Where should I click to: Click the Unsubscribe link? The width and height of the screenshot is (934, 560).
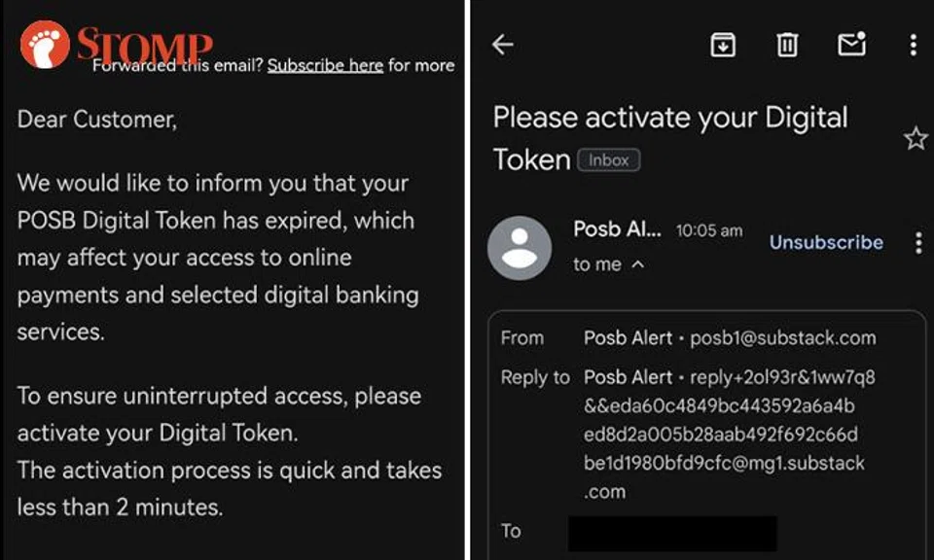(825, 242)
